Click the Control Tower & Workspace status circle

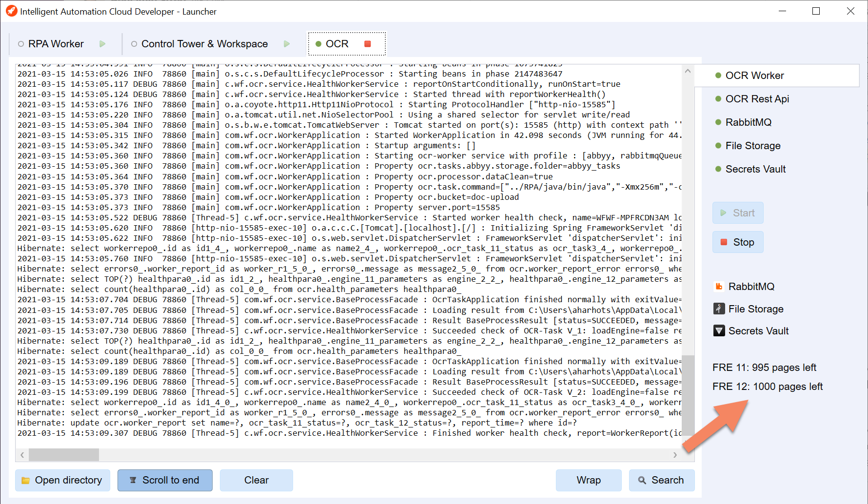point(134,44)
